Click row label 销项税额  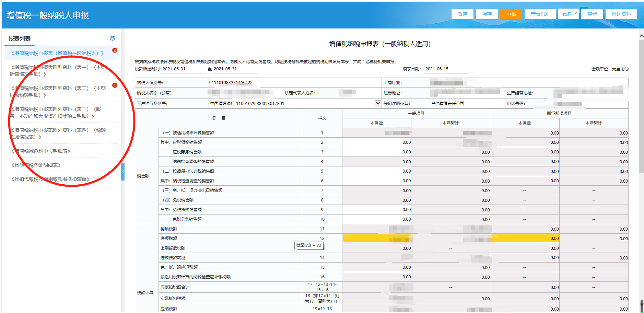click(169, 229)
